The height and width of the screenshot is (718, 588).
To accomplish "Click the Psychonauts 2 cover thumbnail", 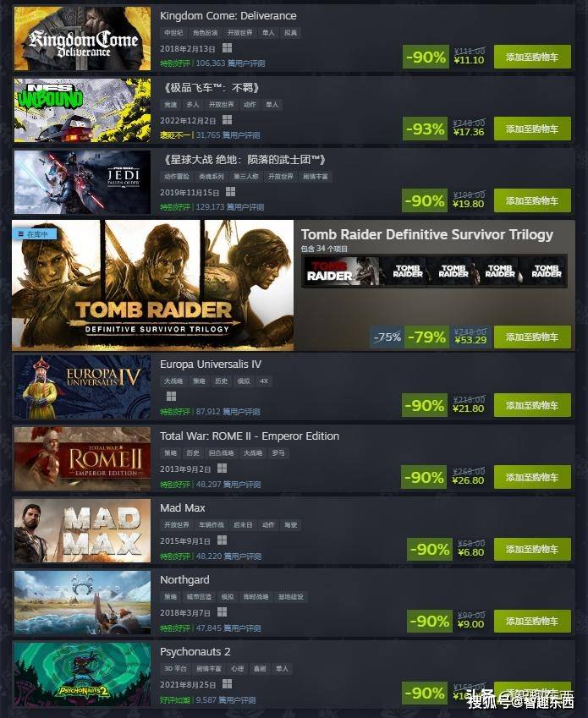I will pos(82,674).
